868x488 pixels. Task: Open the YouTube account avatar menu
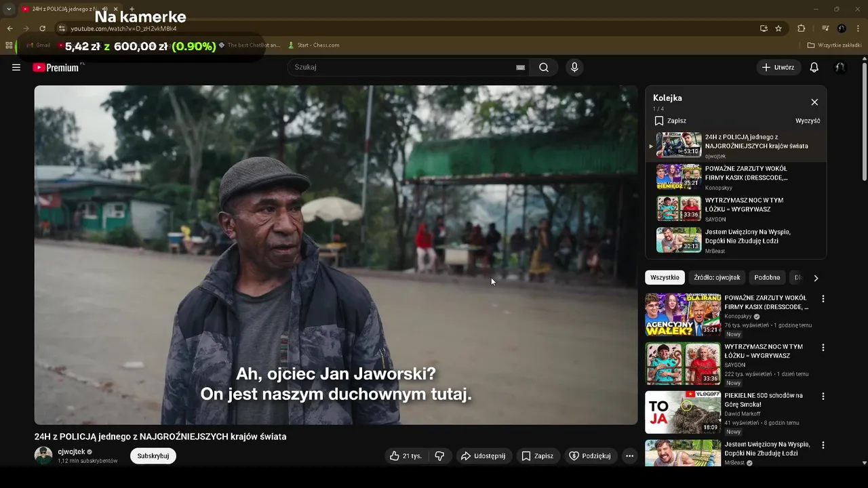(840, 67)
